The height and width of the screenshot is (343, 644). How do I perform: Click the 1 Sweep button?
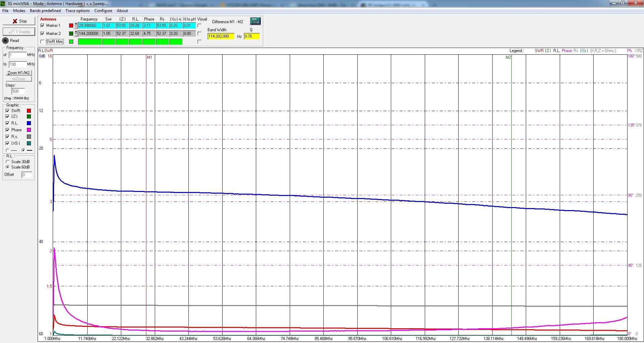[19, 32]
